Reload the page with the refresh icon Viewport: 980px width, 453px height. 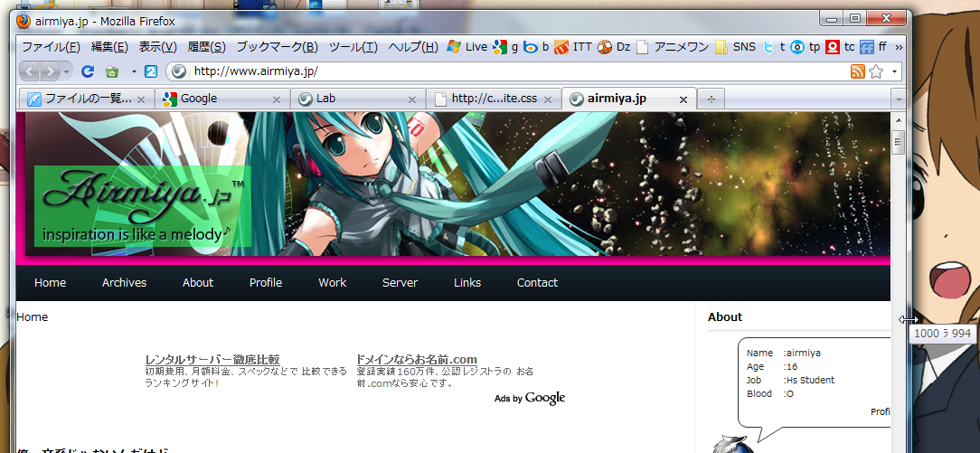[88, 71]
